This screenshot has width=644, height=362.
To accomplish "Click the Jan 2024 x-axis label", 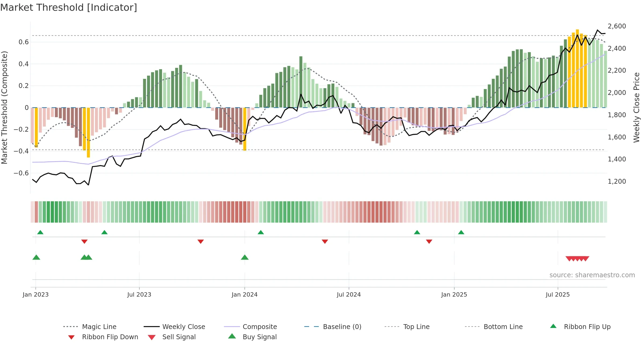I will tap(245, 295).
